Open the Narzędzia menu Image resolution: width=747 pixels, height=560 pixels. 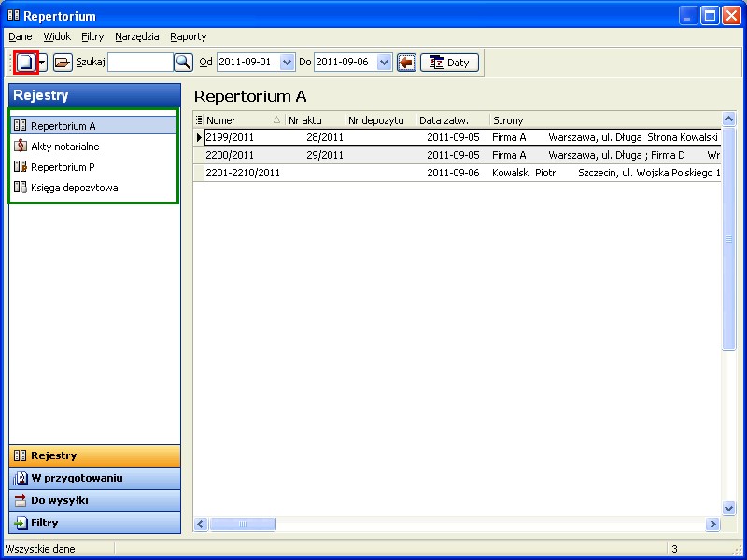click(137, 36)
